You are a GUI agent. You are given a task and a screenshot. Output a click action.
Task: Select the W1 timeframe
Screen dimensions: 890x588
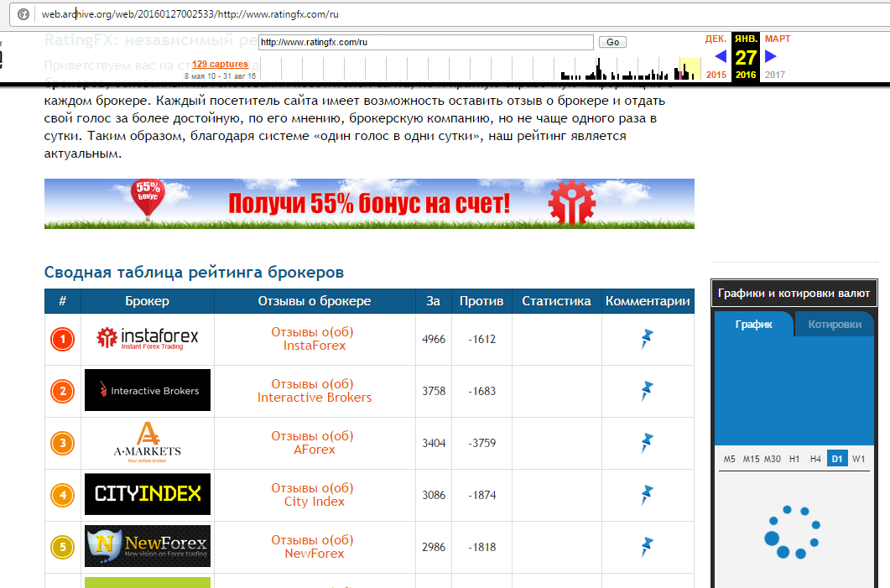[x=859, y=459]
